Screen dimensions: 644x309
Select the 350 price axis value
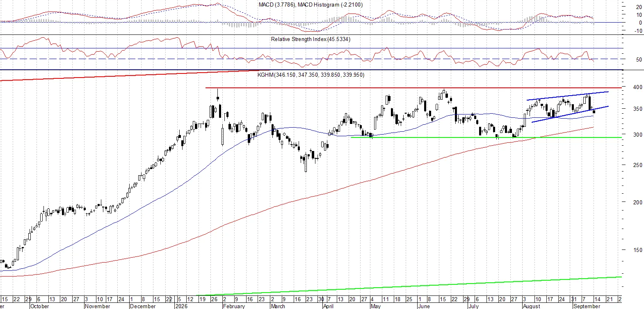click(638, 109)
